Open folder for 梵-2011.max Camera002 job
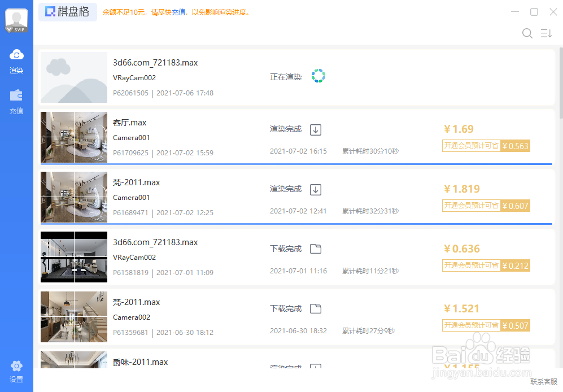Screen dimensions: 563x392 [x=316, y=309]
